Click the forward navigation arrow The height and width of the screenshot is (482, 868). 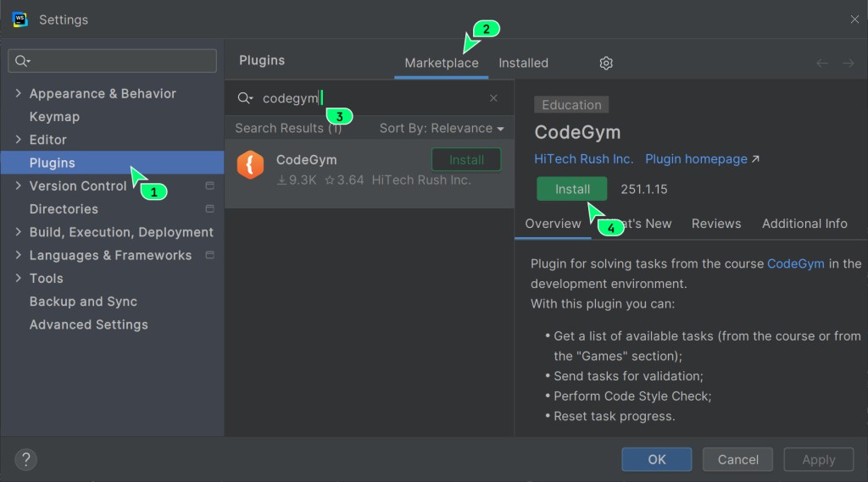(848, 64)
